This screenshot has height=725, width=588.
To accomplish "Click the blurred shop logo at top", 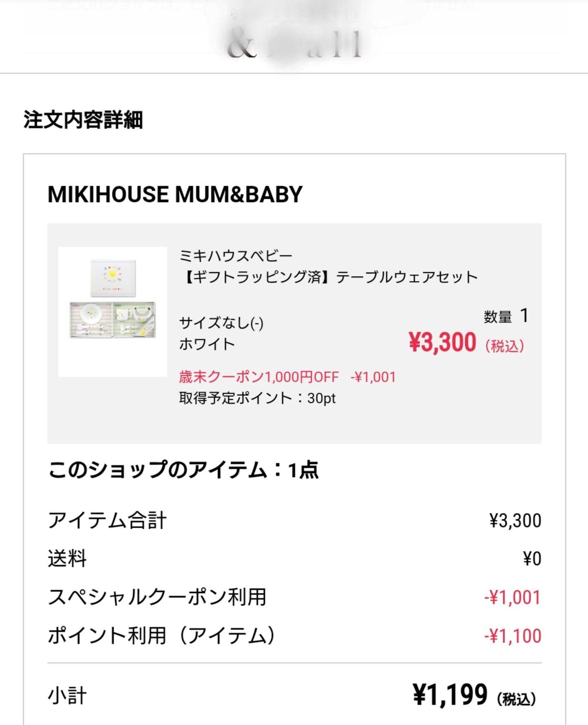I will click(294, 43).
